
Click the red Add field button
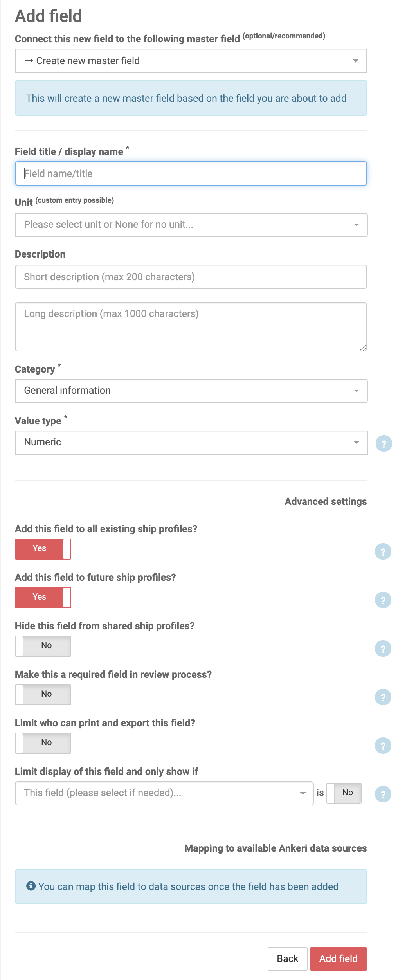click(x=338, y=958)
